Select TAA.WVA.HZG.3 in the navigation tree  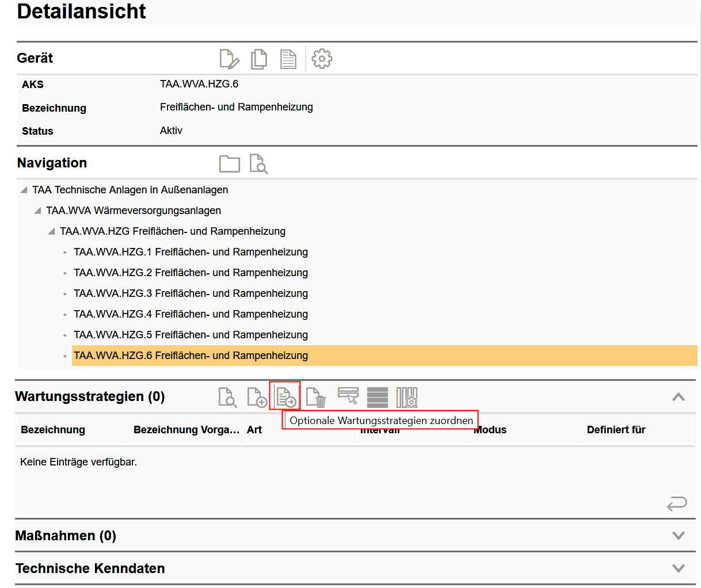pos(191,293)
